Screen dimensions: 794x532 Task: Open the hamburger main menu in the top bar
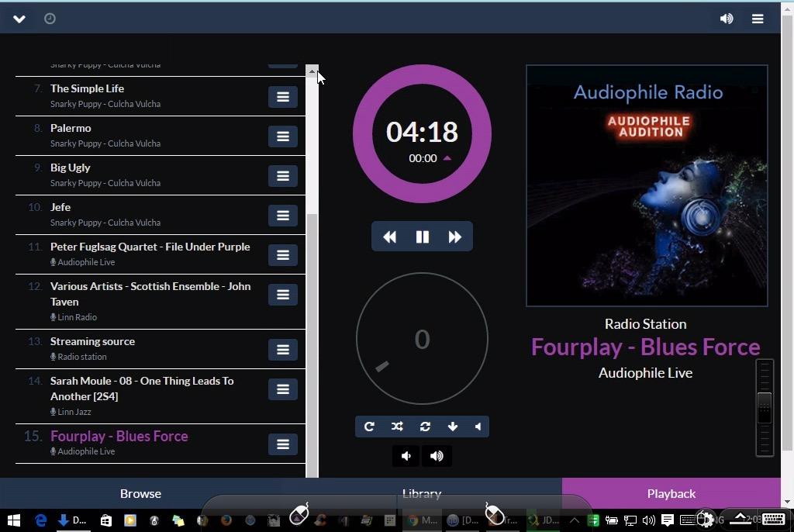pos(758,19)
